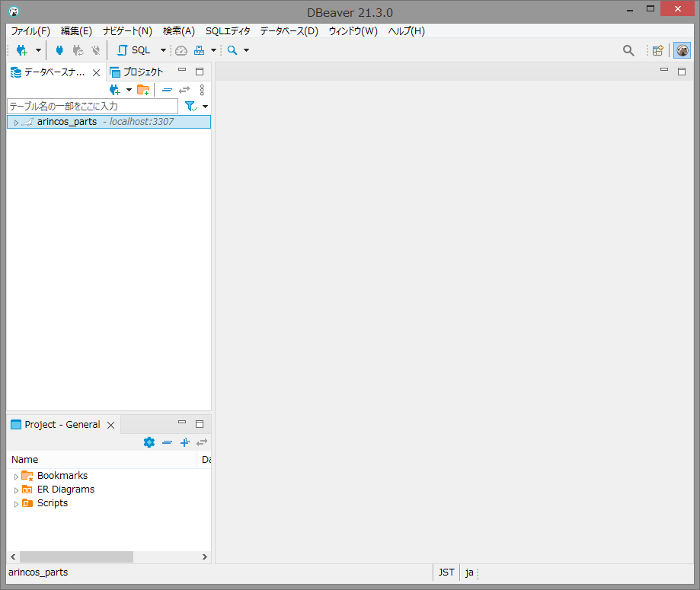Collapse all in Project panel
The width and height of the screenshot is (700, 590).
pos(167,442)
